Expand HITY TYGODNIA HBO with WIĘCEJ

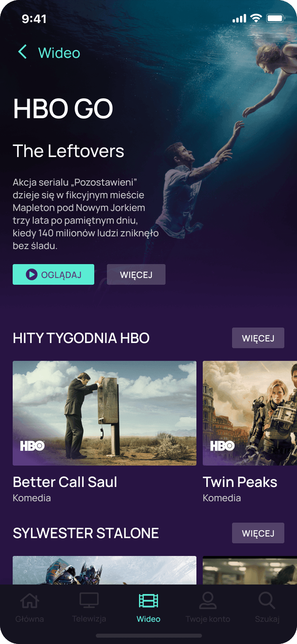(x=258, y=338)
